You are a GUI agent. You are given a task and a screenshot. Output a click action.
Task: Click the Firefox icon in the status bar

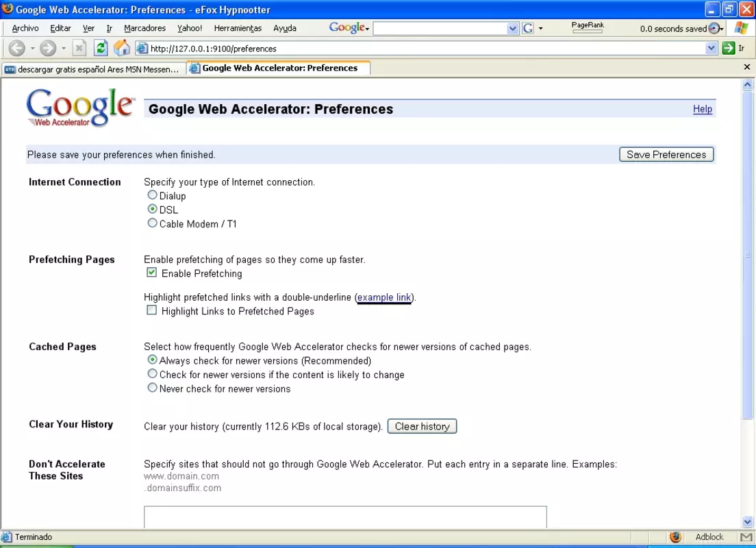pyautogui.click(x=675, y=537)
